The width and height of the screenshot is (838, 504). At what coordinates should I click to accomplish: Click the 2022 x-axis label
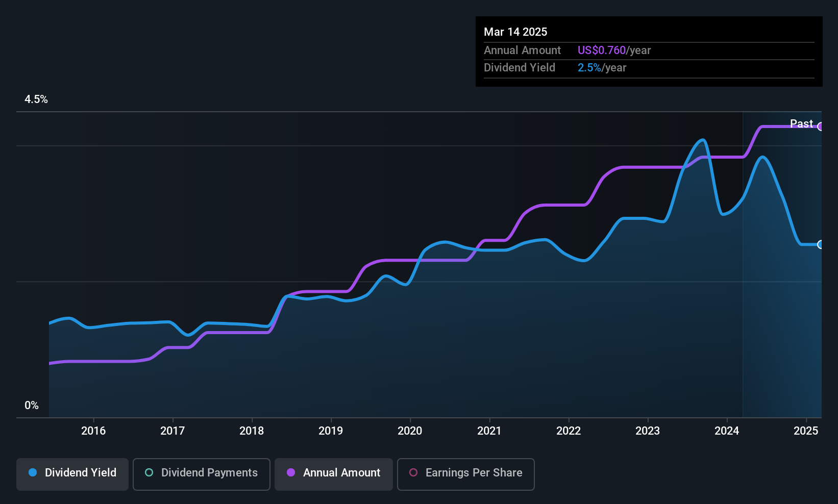tap(569, 431)
